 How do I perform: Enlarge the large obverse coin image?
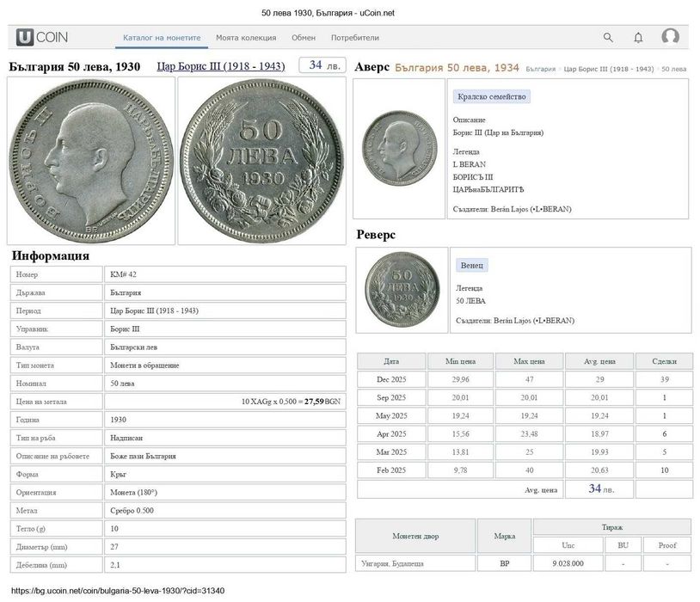point(91,161)
